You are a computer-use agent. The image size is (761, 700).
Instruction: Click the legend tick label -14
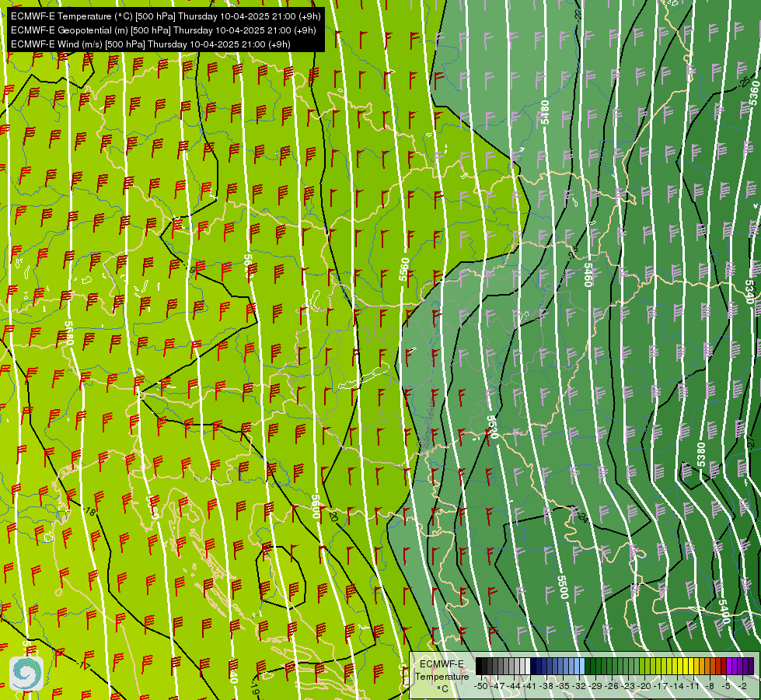tap(678, 686)
